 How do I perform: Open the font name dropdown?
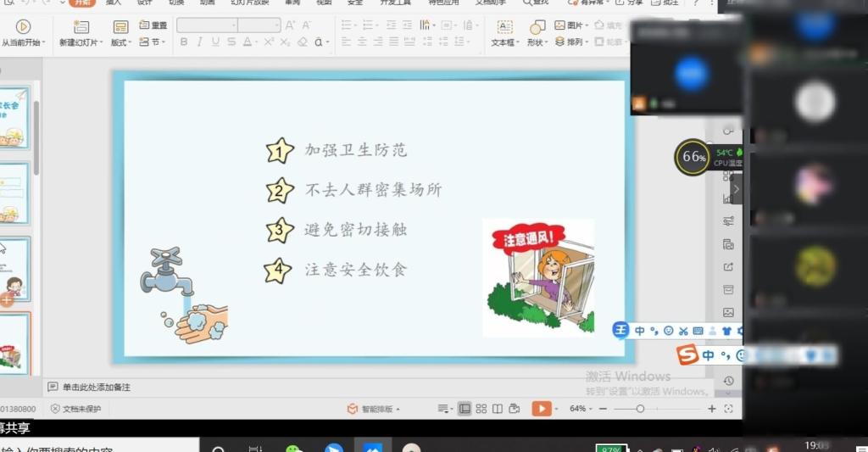[x=208, y=25]
